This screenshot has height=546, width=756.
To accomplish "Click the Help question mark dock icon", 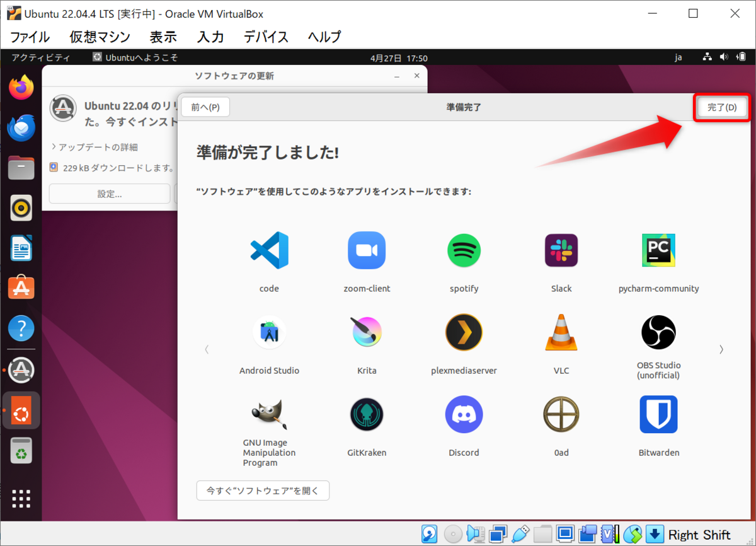I will [21, 328].
